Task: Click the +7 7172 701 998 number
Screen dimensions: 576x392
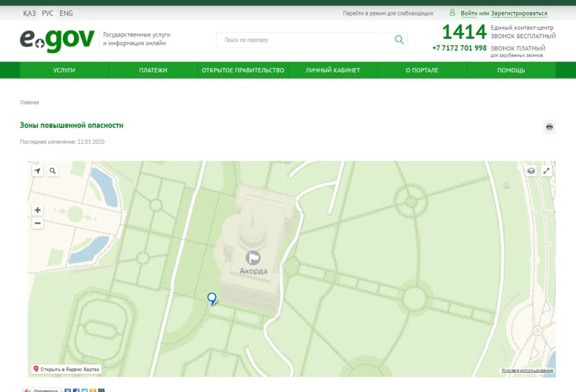Action: [x=459, y=48]
